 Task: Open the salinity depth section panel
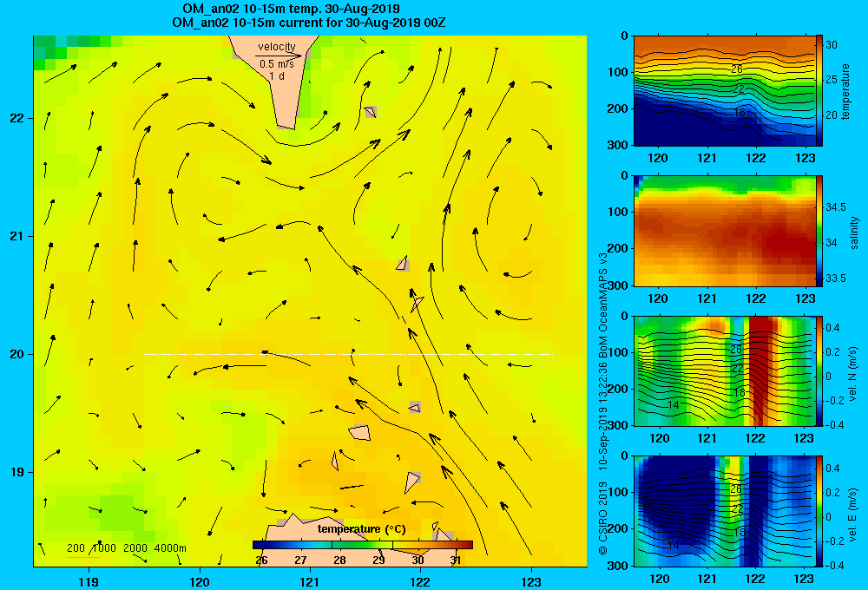tap(724, 231)
